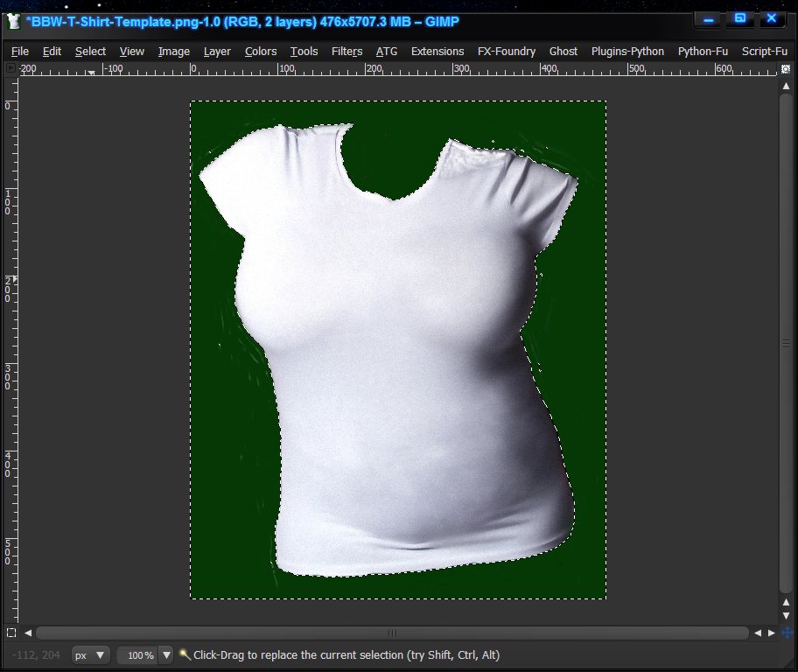Open the px unit dropdown
The width and height of the screenshot is (798, 672).
89,655
